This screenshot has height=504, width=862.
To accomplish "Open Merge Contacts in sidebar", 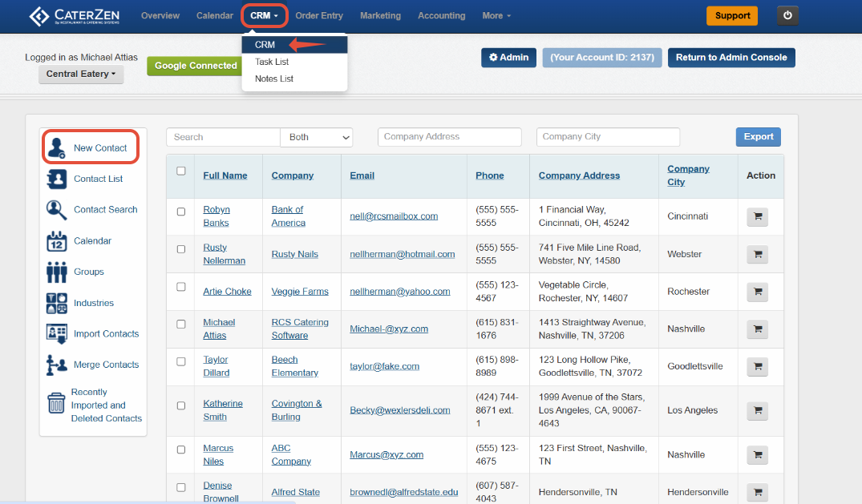I will [92, 365].
